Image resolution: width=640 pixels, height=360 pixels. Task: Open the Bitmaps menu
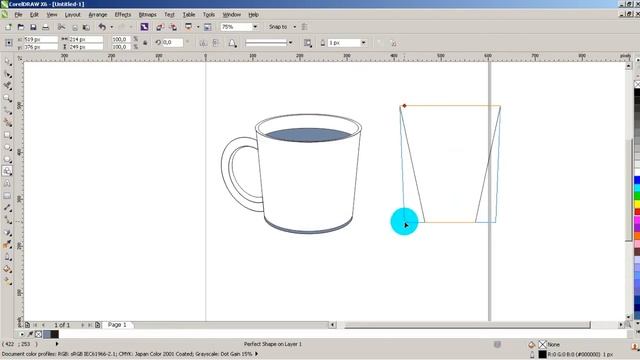pyautogui.click(x=147, y=14)
